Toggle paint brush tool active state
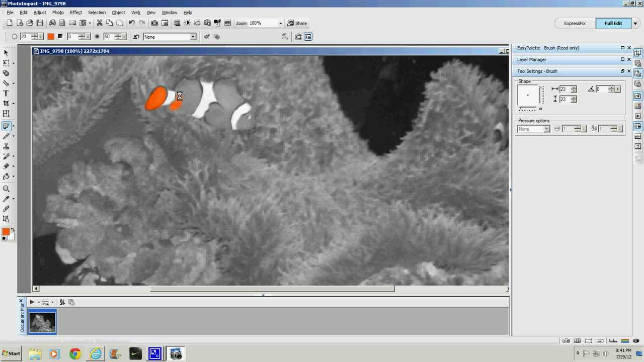This screenshot has width=644, height=362. click(6, 126)
